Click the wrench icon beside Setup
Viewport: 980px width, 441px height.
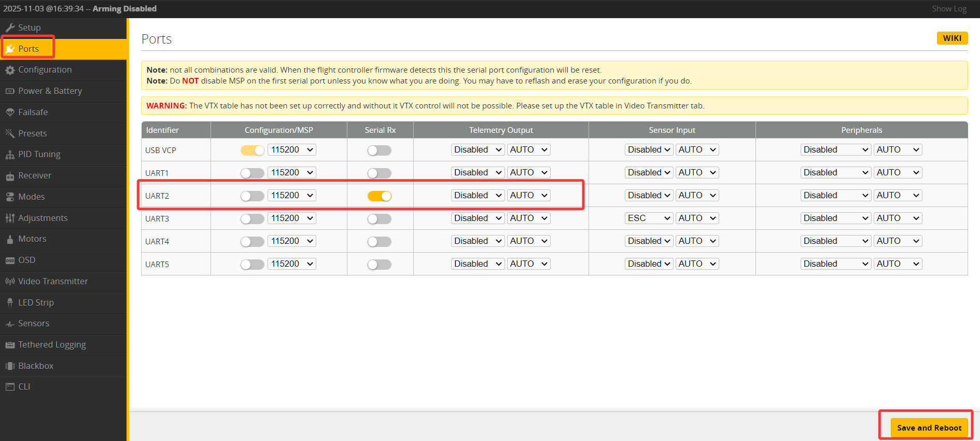coord(10,27)
